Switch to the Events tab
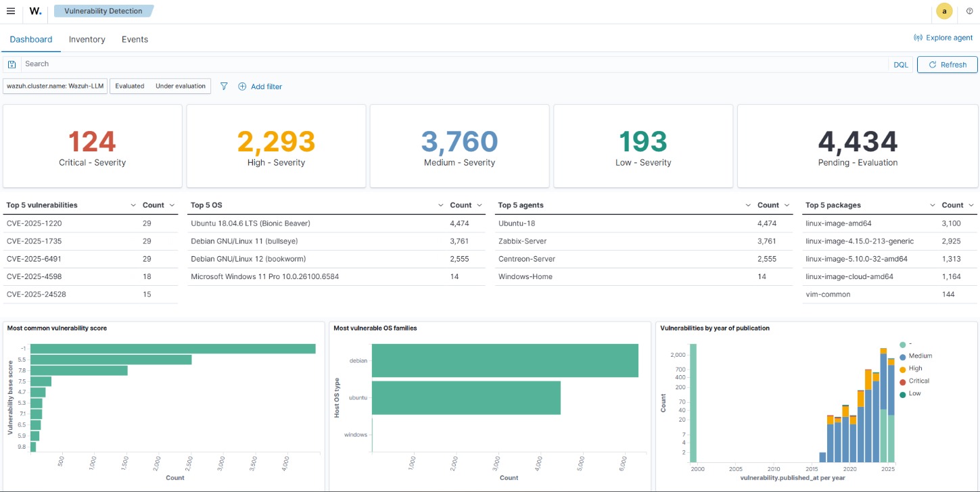This screenshot has height=492, width=980. [135, 39]
